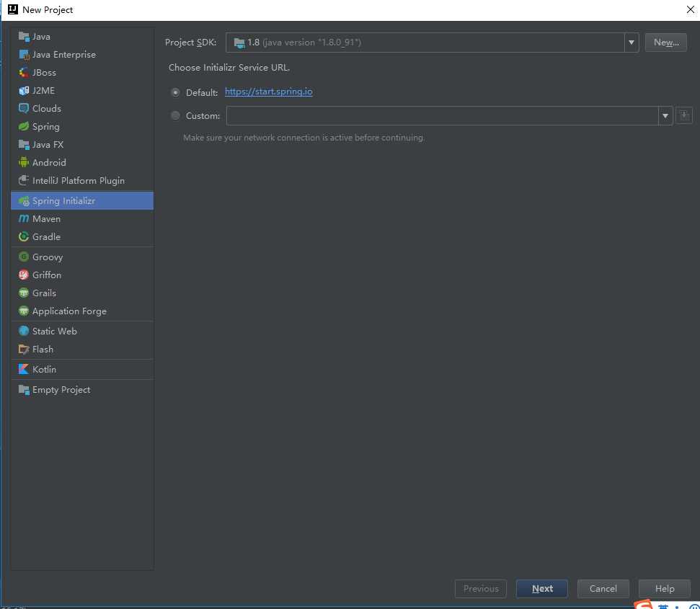The width and height of the screenshot is (700, 609).
Task: Click the Java Enterprise icon
Action: tap(24, 55)
